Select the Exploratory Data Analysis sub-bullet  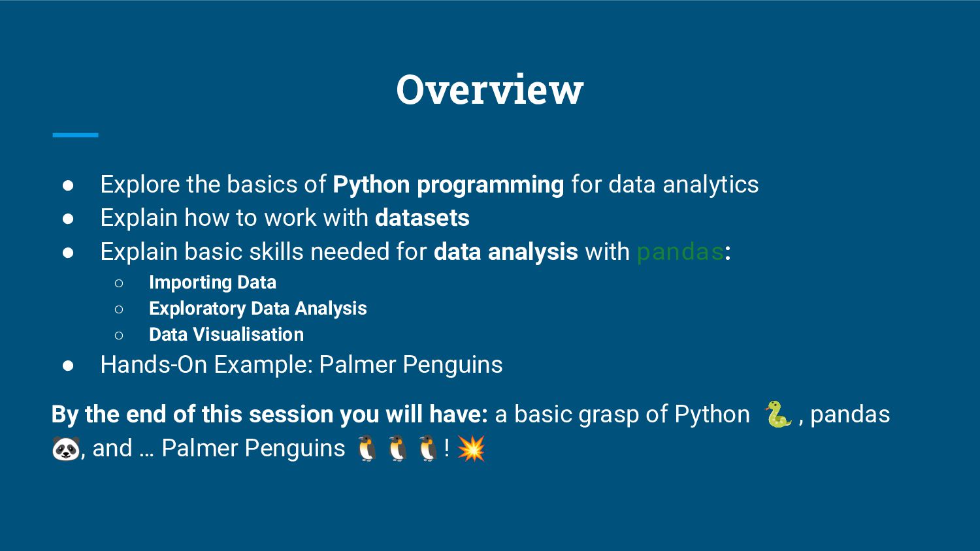(x=257, y=308)
